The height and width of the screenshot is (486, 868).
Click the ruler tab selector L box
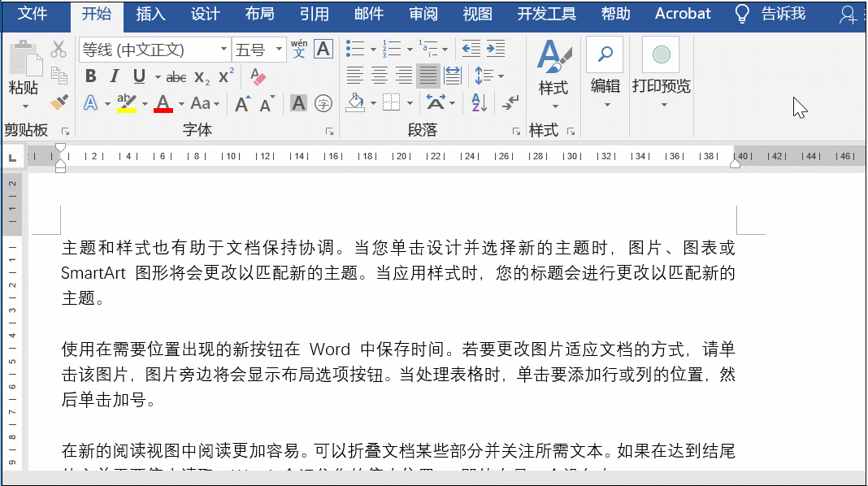click(x=13, y=158)
